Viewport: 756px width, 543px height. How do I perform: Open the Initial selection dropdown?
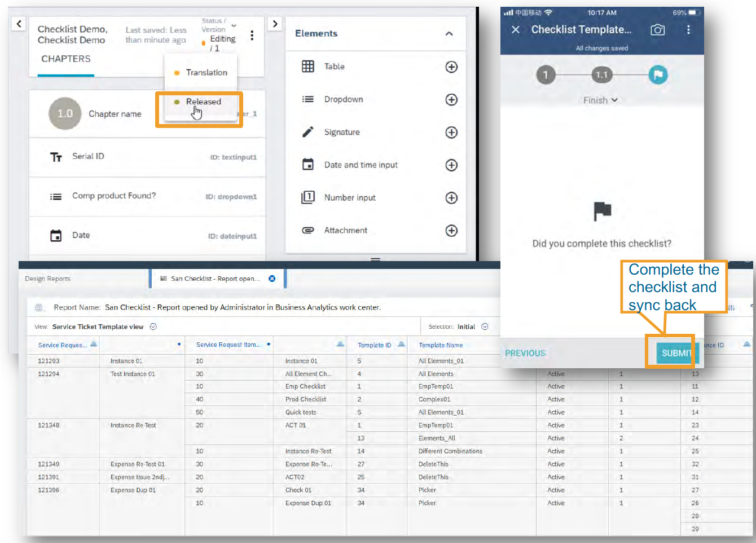(484, 326)
